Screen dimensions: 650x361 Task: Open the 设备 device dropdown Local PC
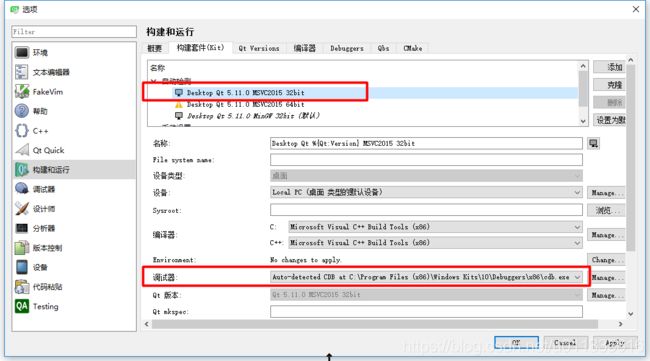click(x=426, y=192)
